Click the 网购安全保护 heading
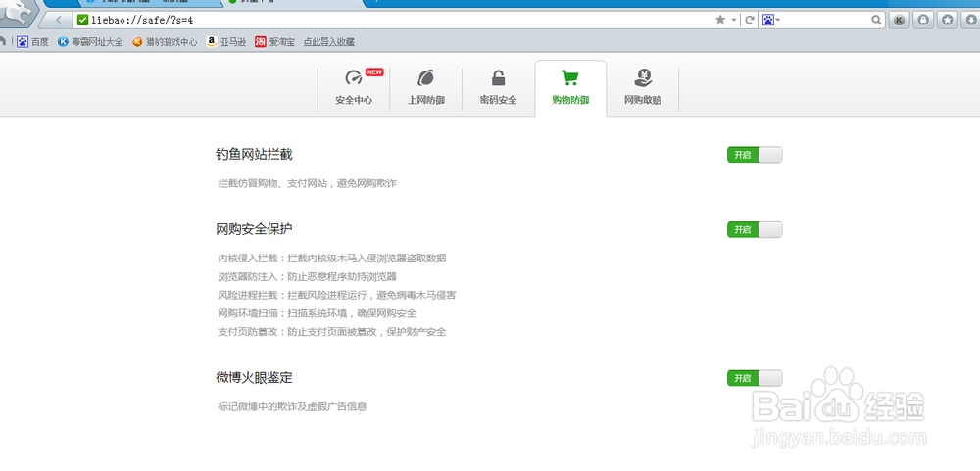980x471 pixels. point(255,228)
